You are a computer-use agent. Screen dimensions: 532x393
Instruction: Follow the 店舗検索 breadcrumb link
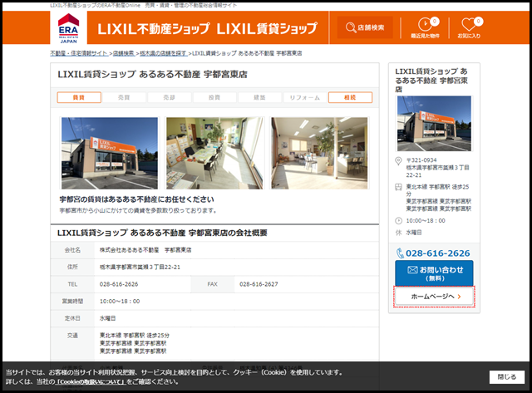(x=124, y=53)
